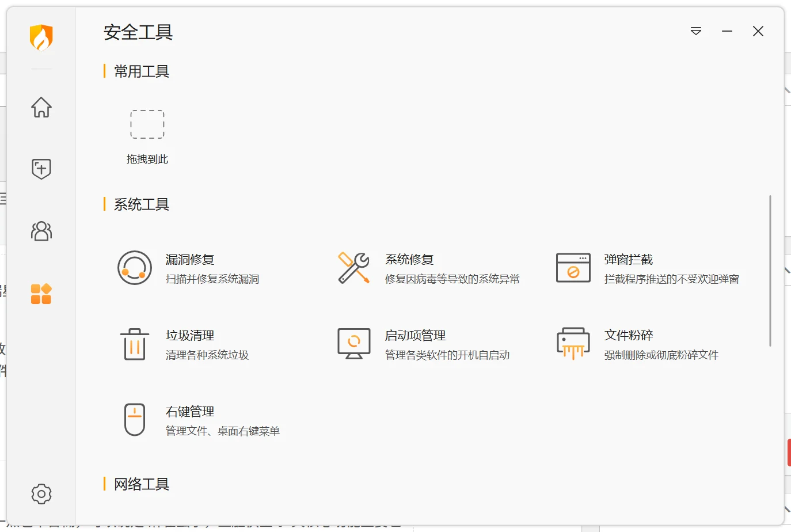This screenshot has height=532, width=791.
Task: Click description 修复因病毒等导致的系统异常
Action: click(452, 279)
